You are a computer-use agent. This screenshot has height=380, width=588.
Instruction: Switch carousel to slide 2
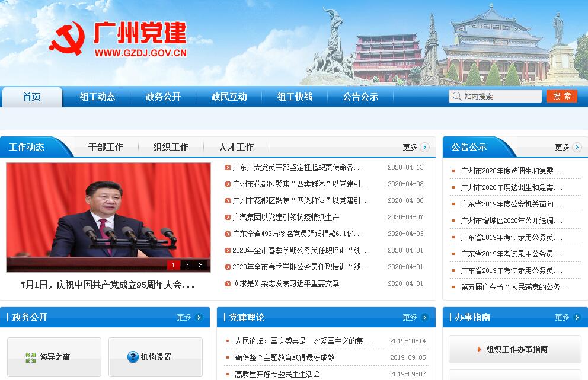(x=187, y=265)
